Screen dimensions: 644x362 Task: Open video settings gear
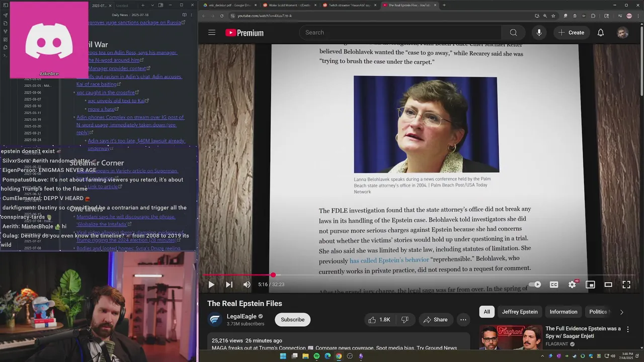click(572, 285)
